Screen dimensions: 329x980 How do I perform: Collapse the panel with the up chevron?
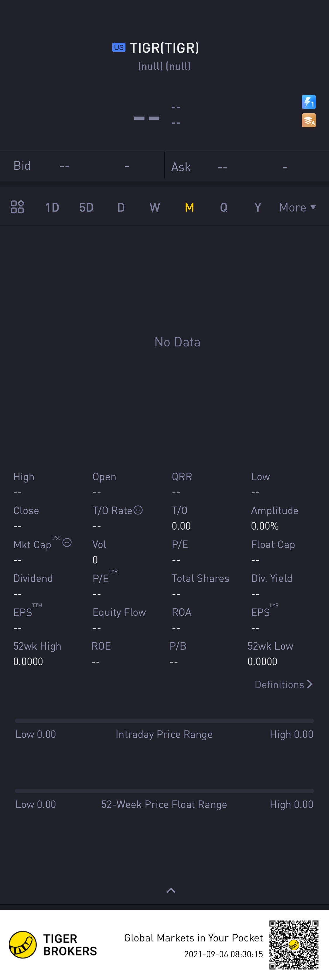tap(171, 890)
